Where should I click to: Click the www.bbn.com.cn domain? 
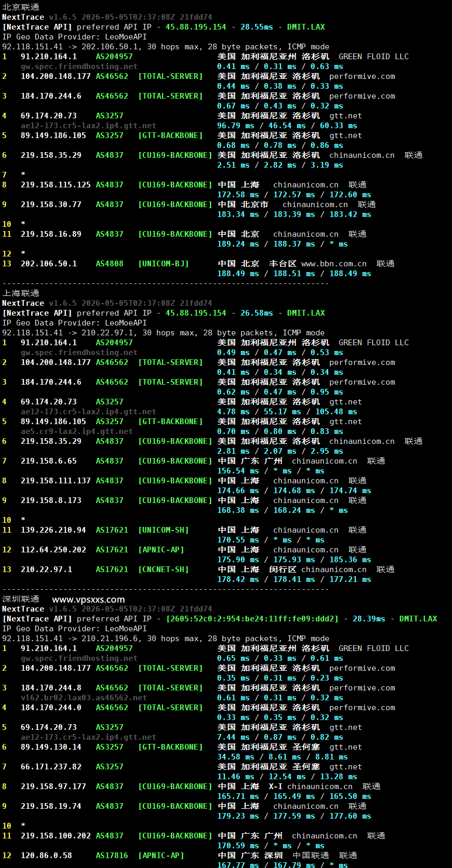click(334, 264)
